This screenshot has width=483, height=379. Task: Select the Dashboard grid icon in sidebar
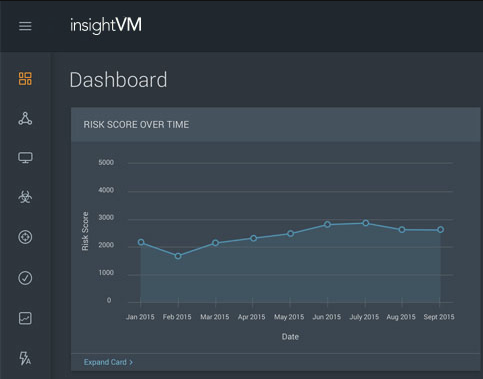pos(25,79)
